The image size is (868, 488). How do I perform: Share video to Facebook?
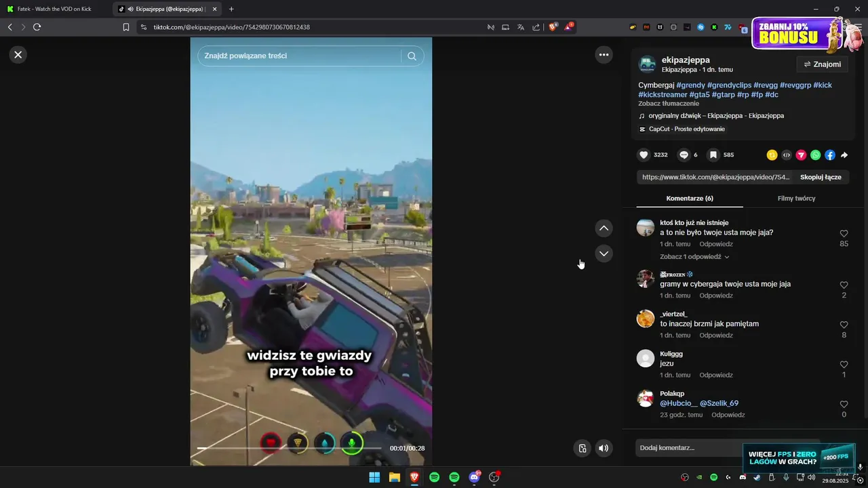click(830, 155)
